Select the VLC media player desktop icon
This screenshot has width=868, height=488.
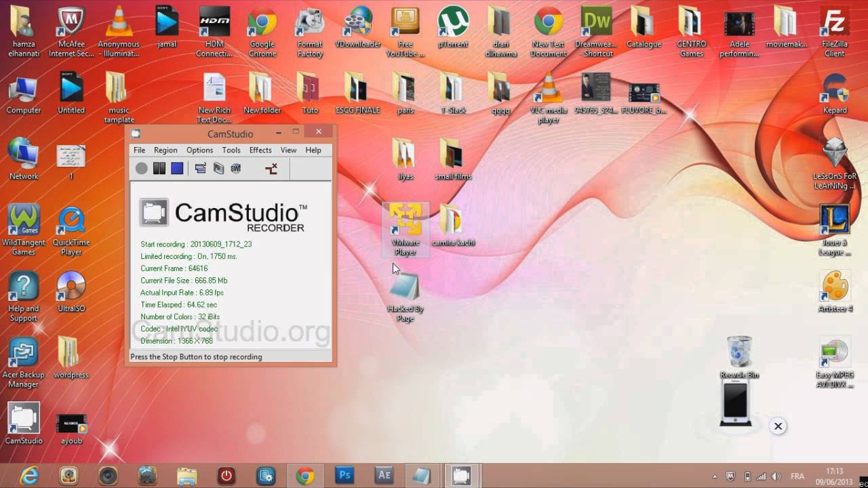pos(548,98)
